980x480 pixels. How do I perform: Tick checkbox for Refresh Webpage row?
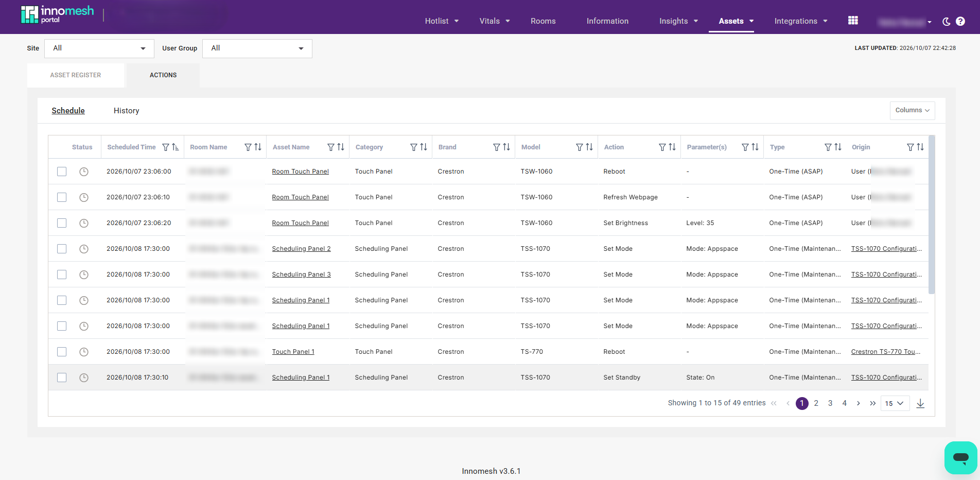click(62, 197)
